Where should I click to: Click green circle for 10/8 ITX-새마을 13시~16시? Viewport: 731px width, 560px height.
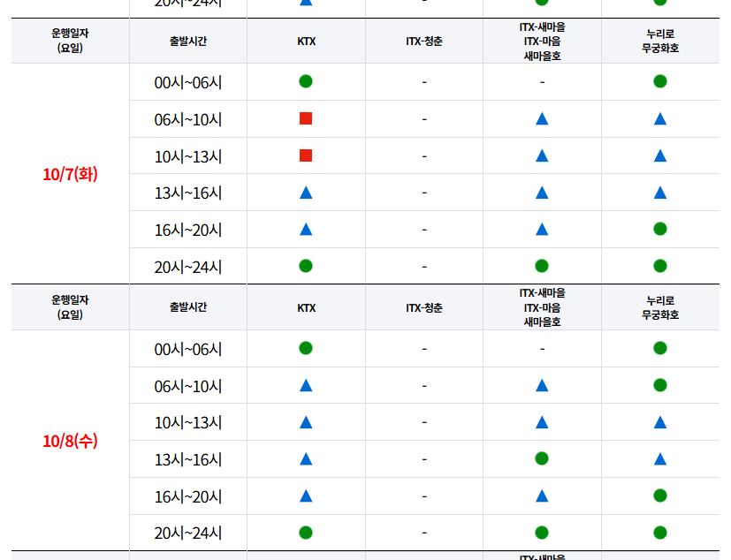(x=542, y=458)
